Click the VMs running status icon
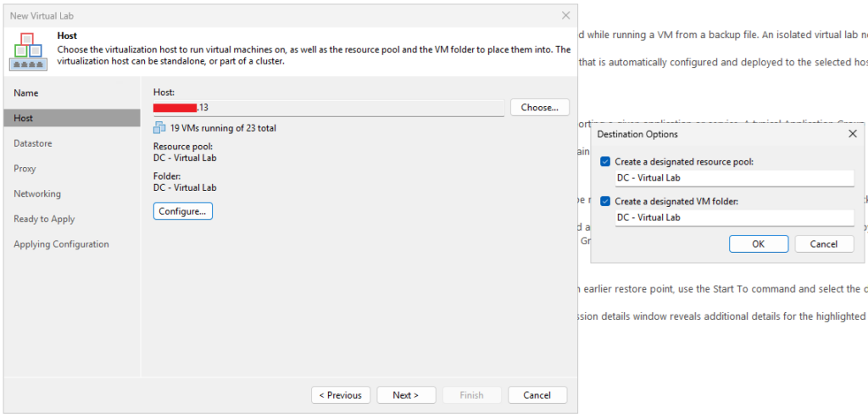The image size is (868, 419). pos(159,128)
